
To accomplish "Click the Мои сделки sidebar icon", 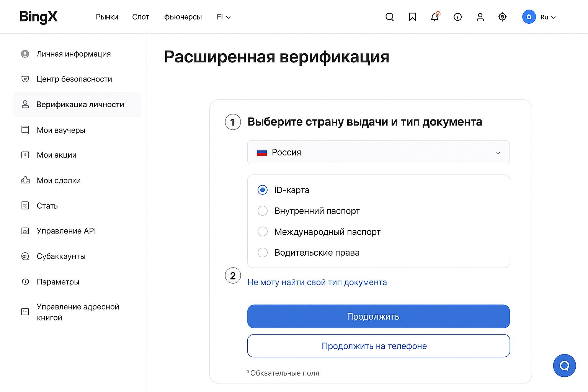I will pyautogui.click(x=25, y=180).
